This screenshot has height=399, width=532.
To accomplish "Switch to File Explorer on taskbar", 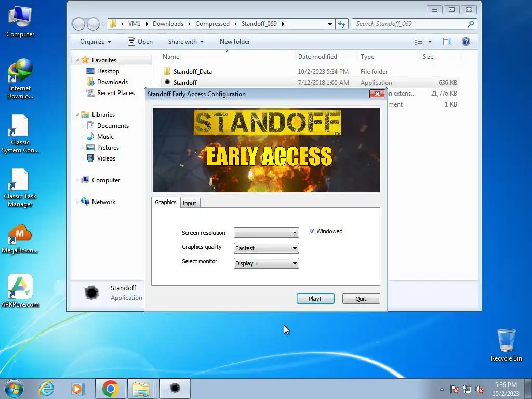I will coord(141,389).
